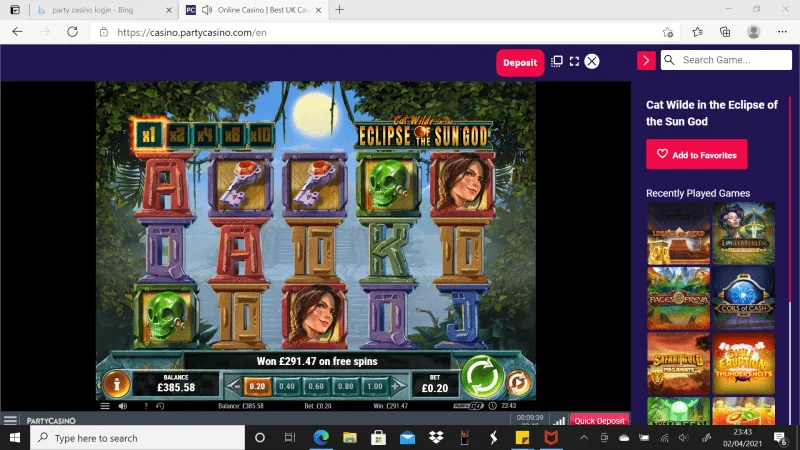Open browser Collections button

(x=725, y=32)
